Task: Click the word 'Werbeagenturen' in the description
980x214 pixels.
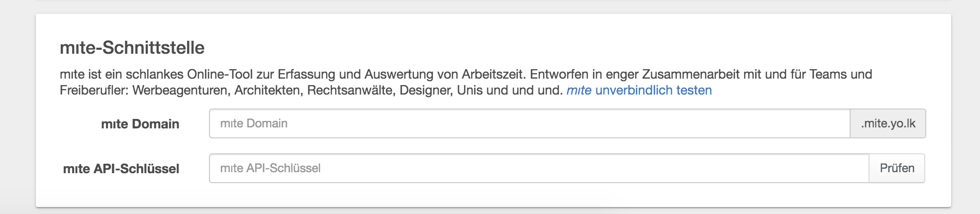Action: 181,90
